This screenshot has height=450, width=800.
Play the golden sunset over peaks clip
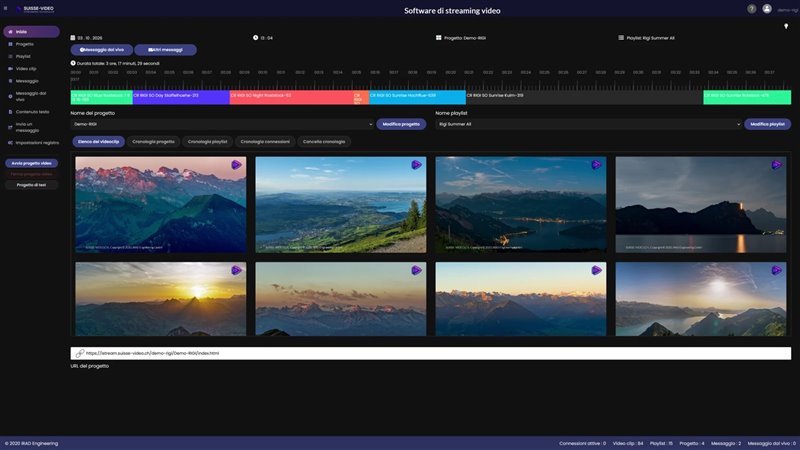pyautogui.click(x=236, y=270)
